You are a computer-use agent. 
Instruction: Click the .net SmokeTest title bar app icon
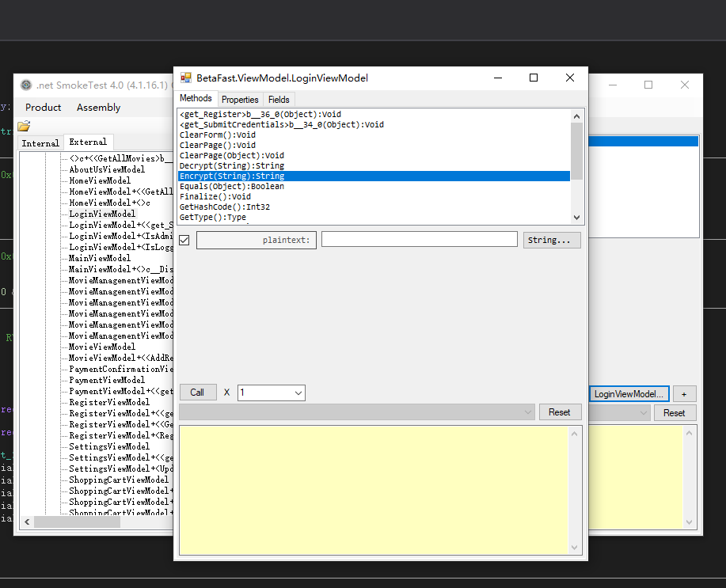coord(26,85)
